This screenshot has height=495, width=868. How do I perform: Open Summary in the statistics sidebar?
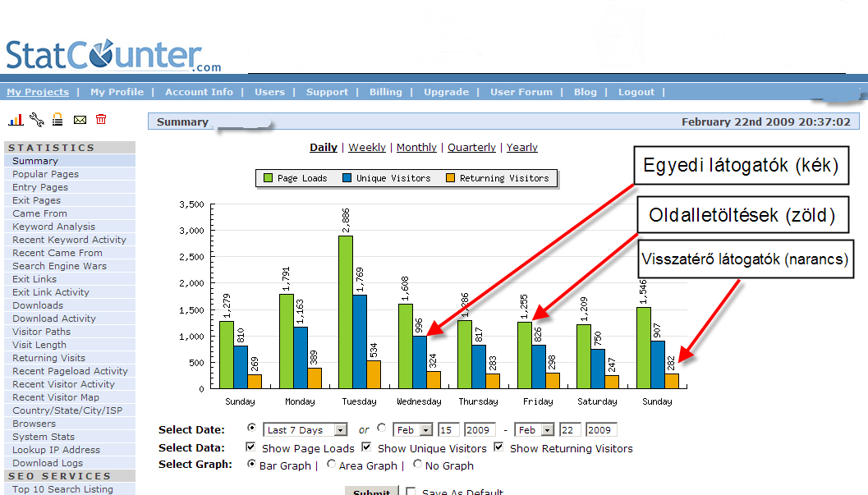[x=70, y=161]
